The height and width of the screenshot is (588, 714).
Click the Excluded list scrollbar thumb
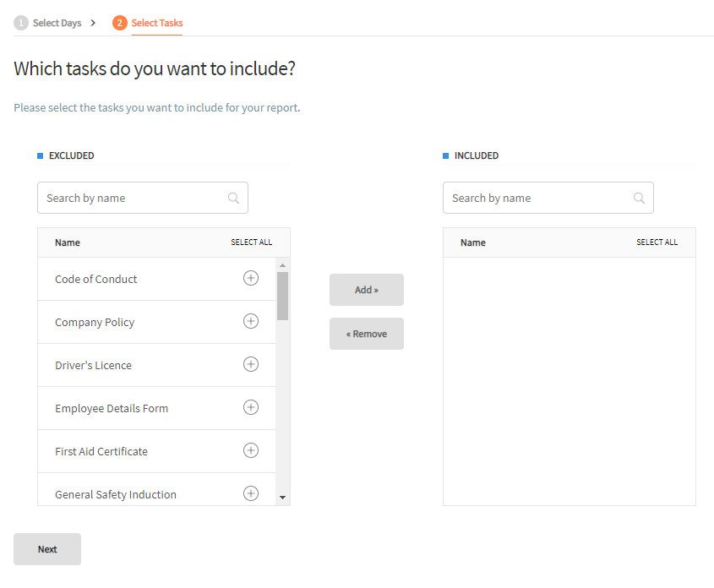coord(282,297)
